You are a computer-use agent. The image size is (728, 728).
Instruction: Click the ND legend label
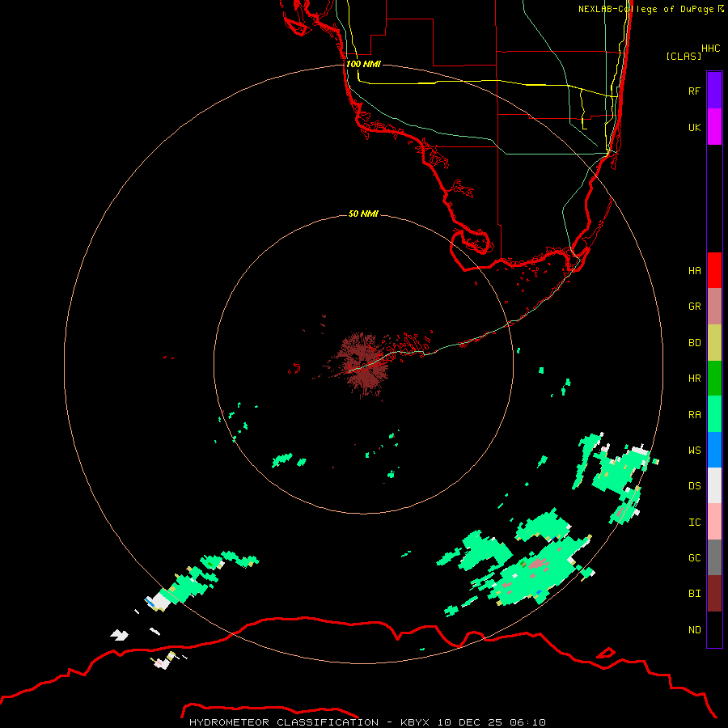(x=694, y=630)
